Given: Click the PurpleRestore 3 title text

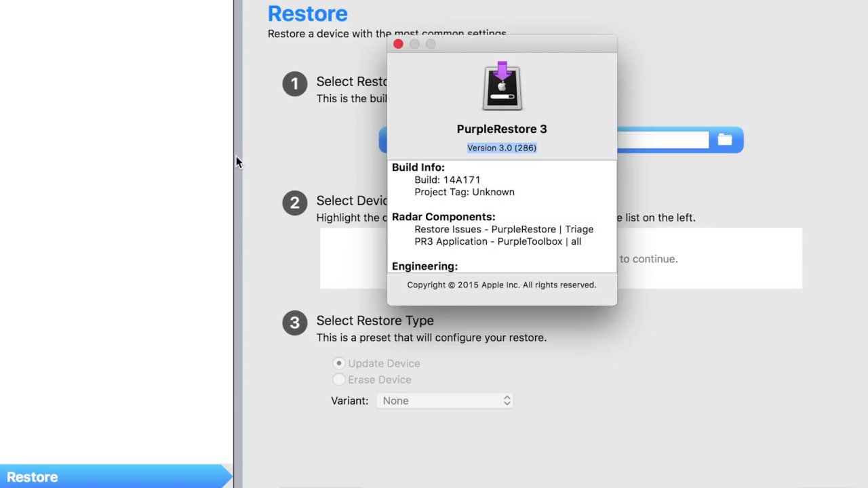Looking at the screenshot, I should pyautogui.click(x=502, y=129).
